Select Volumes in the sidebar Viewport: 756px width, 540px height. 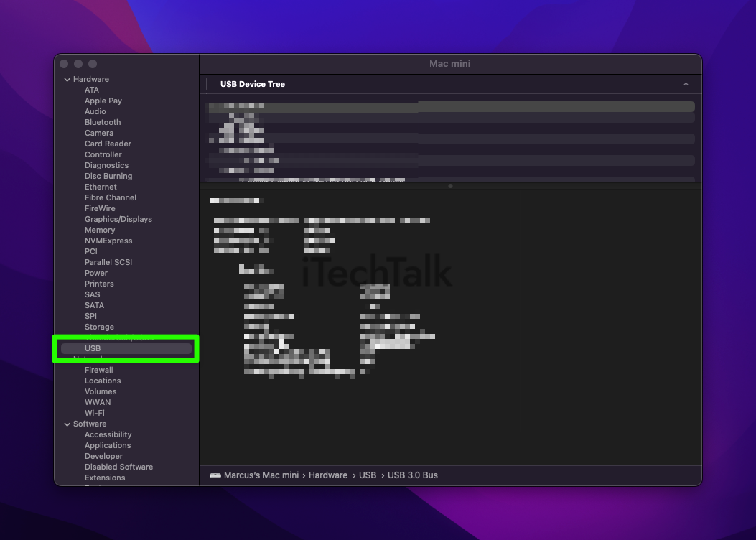[x=101, y=391]
